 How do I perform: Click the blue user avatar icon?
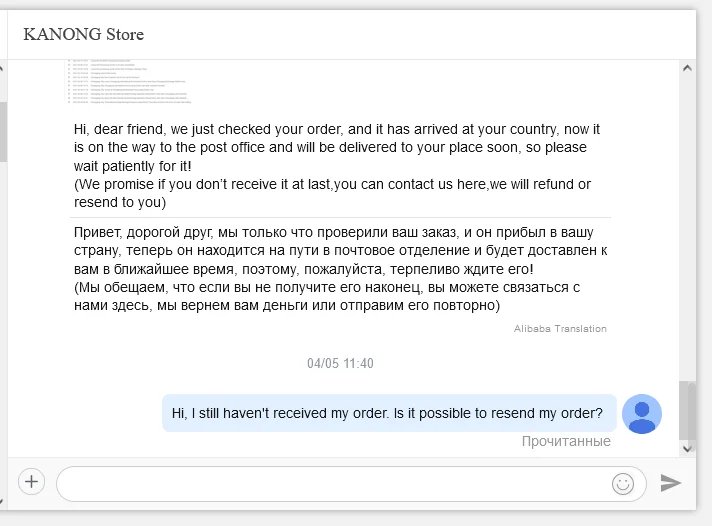click(642, 413)
